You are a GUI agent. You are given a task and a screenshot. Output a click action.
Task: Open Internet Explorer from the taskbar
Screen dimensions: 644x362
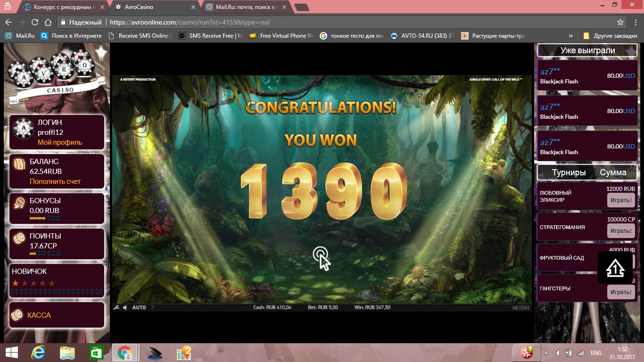(38, 353)
